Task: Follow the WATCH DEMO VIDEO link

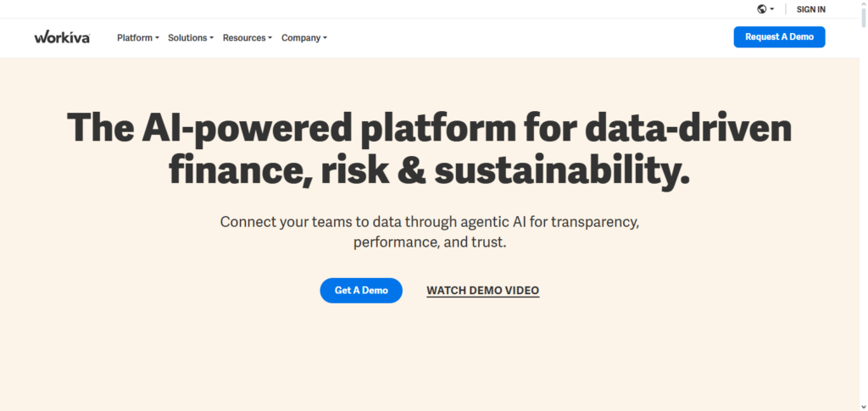Action: pyautogui.click(x=482, y=291)
